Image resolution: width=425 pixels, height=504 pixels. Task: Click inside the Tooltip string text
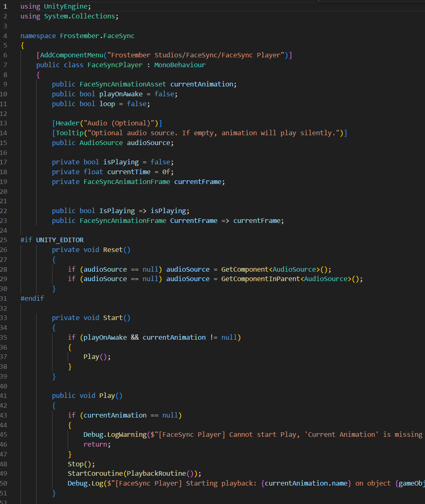(x=217, y=133)
